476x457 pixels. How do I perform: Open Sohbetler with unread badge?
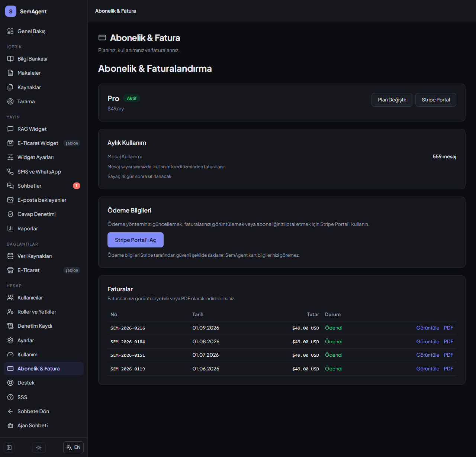click(44, 186)
